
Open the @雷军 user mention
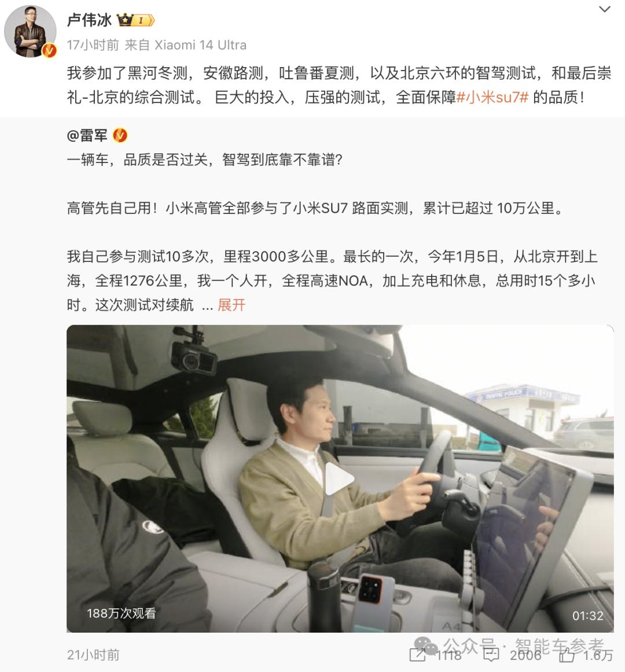[87, 135]
